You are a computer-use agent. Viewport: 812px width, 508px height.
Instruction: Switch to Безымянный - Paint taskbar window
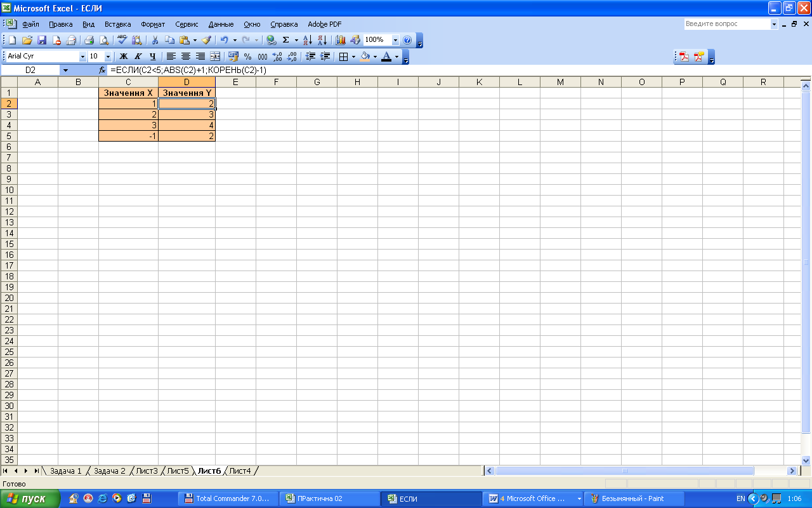click(x=635, y=498)
